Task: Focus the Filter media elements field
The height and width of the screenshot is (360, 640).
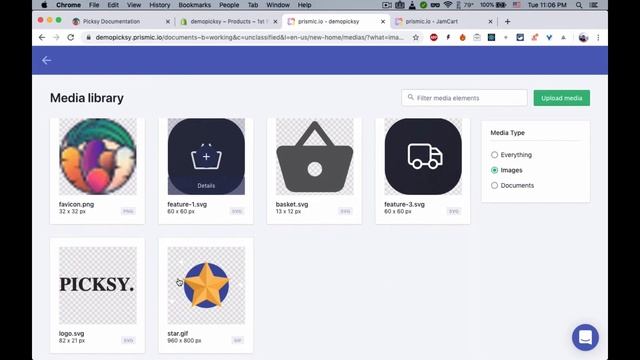Action: pyautogui.click(x=464, y=98)
